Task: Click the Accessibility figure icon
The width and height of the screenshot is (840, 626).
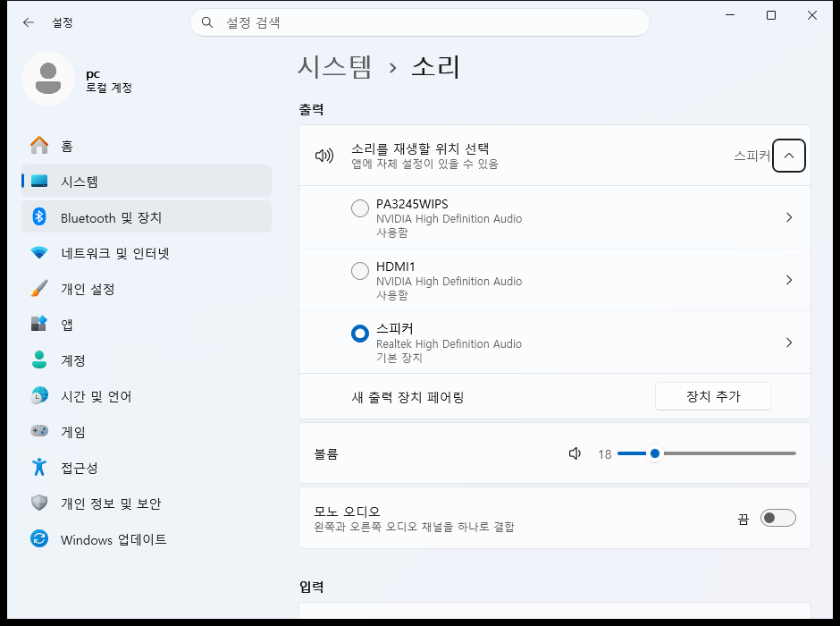Action: coord(39,467)
